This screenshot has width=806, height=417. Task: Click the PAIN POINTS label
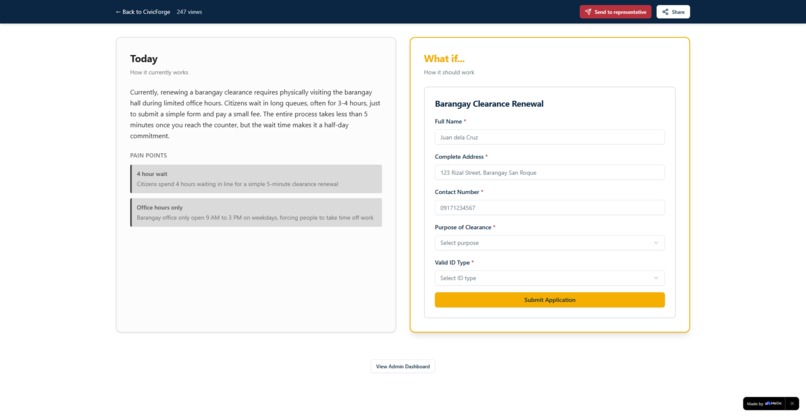[x=149, y=155]
